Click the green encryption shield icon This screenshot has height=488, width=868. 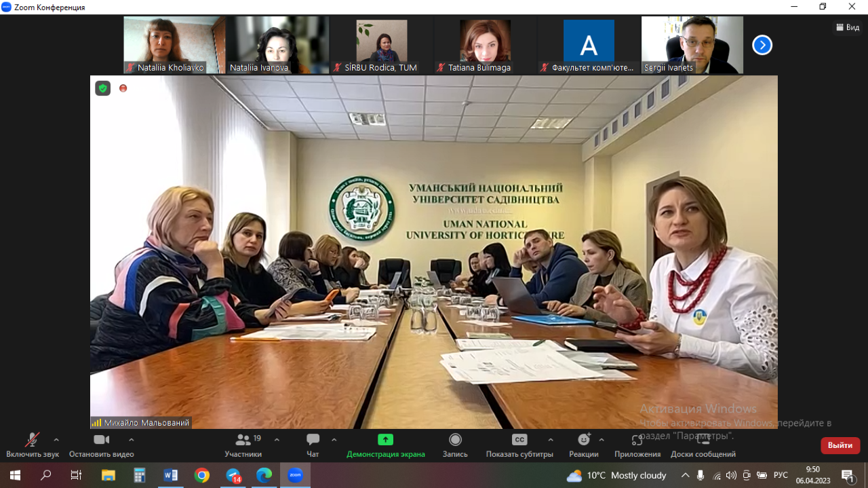pyautogui.click(x=102, y=88)
